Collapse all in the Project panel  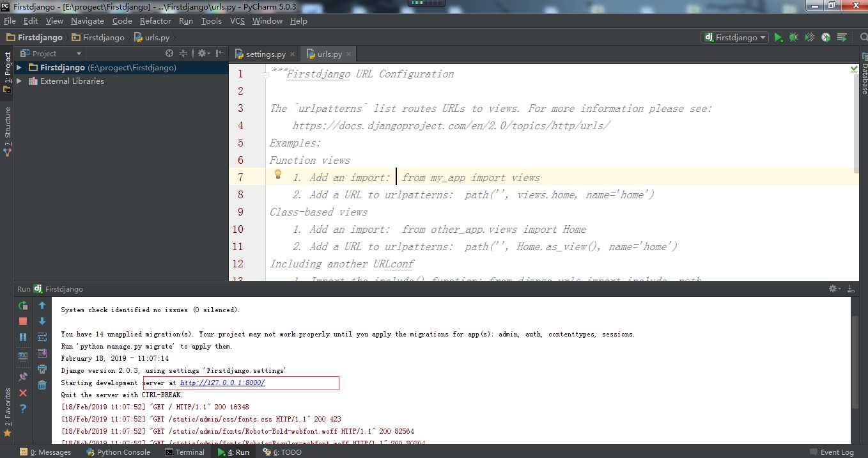(x=183, y=54)
